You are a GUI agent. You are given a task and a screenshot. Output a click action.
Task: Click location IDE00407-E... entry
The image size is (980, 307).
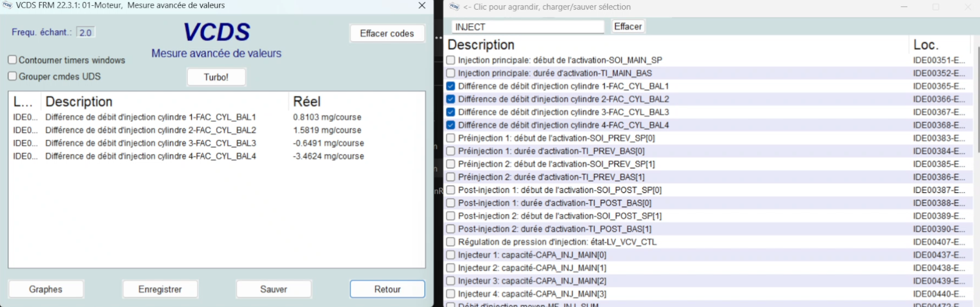click(x=939, y=242)
